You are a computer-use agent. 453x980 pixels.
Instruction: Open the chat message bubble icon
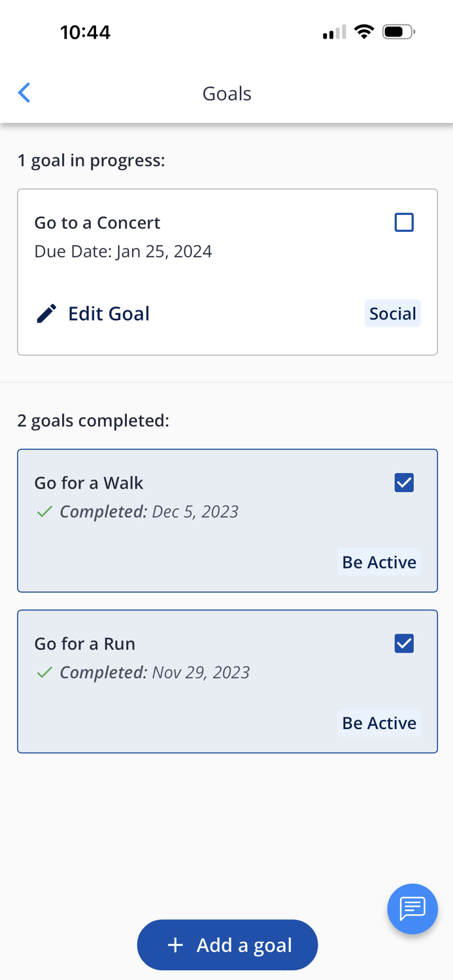412,908
